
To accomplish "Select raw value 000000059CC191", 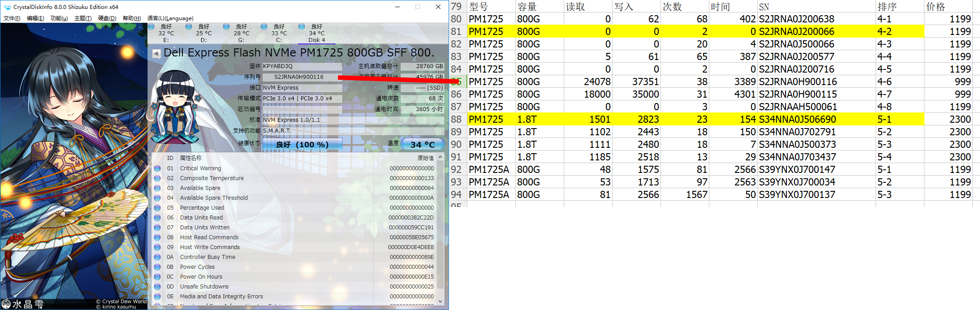I will point(411,228).
